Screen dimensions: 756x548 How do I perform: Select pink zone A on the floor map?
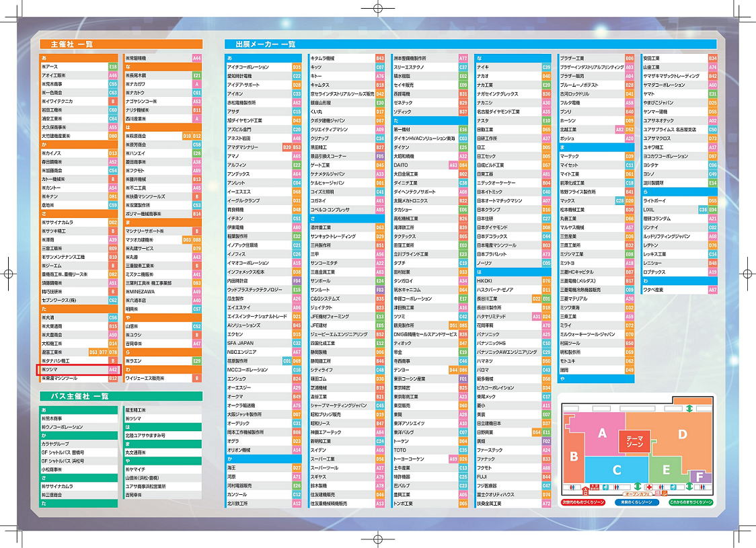tap(602, 433)
